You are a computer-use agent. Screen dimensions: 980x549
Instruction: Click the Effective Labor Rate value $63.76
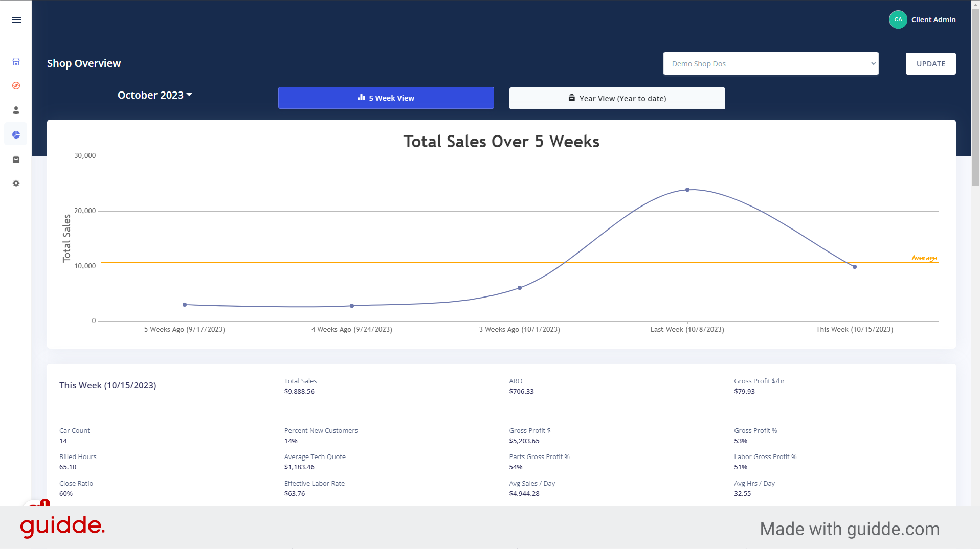(295, 494)
